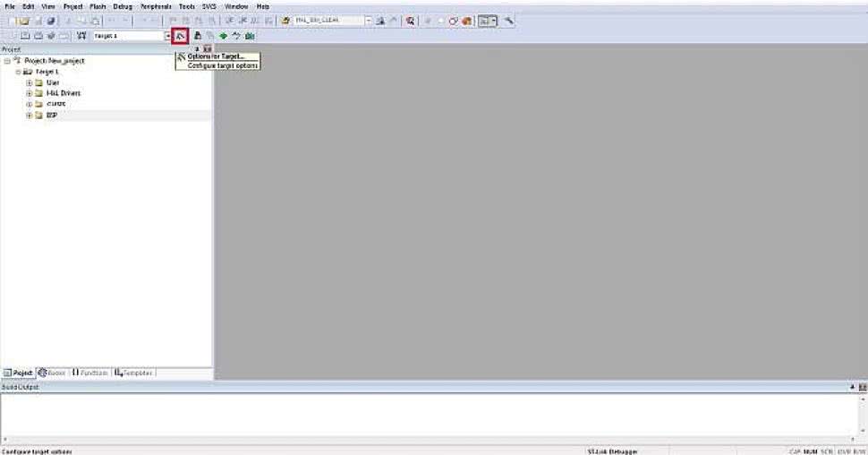Click the Options for Target wand icon
Screen dimensions: 868x455
tap(180, 36)
